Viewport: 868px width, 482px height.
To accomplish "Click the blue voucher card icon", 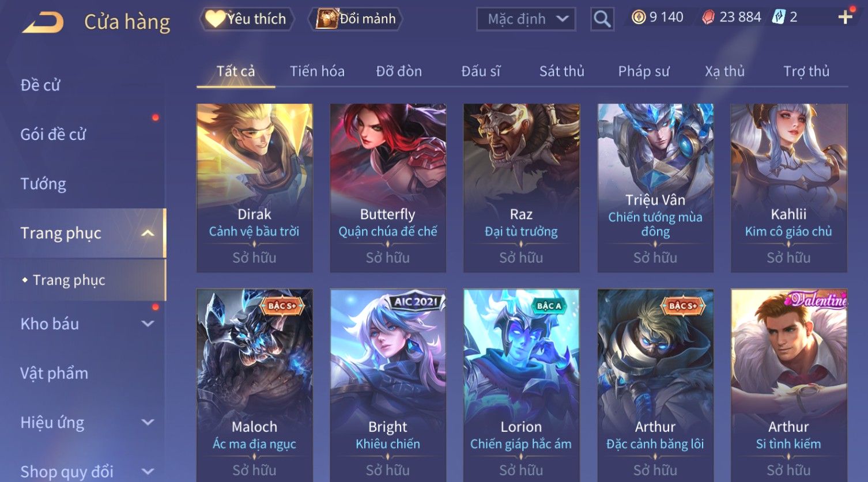I will pos(779,17).
